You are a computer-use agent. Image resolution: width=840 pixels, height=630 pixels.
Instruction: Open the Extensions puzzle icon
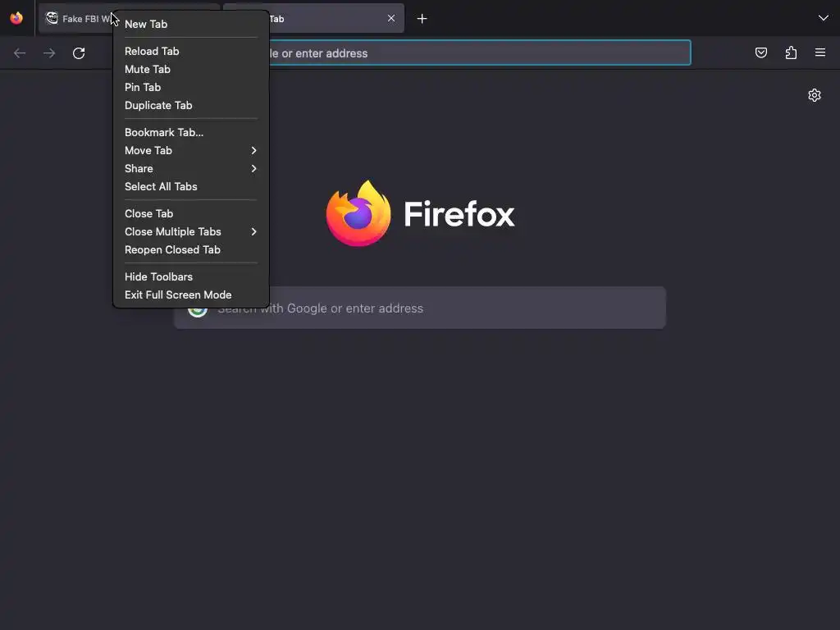pyautogui.click(x=791, y=52)
